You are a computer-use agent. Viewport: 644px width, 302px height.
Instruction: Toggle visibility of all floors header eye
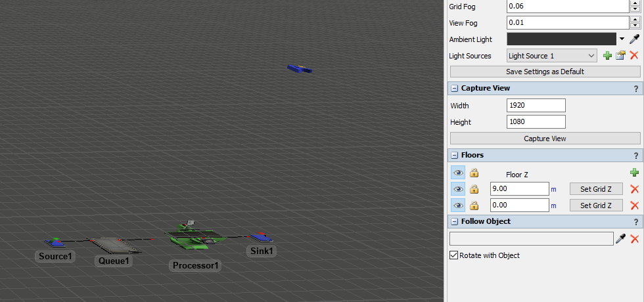coord(458,173)
